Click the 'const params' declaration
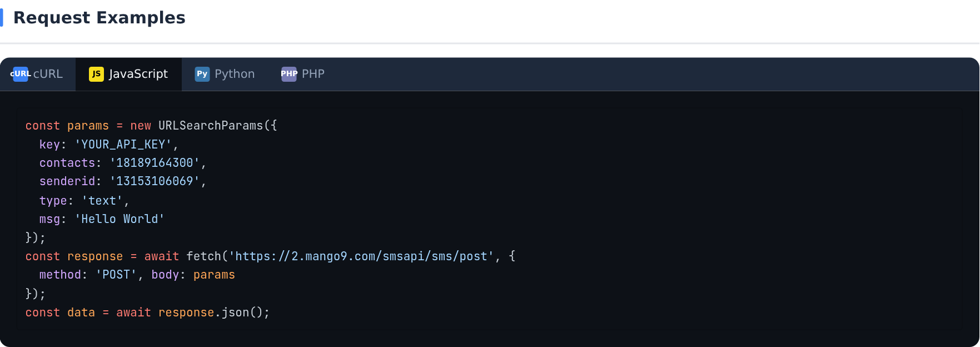 (67, 126)
